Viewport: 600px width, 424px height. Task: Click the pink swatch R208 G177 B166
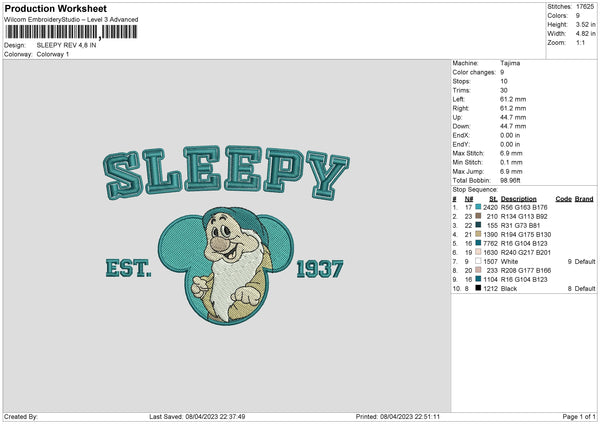coord(478,270)
